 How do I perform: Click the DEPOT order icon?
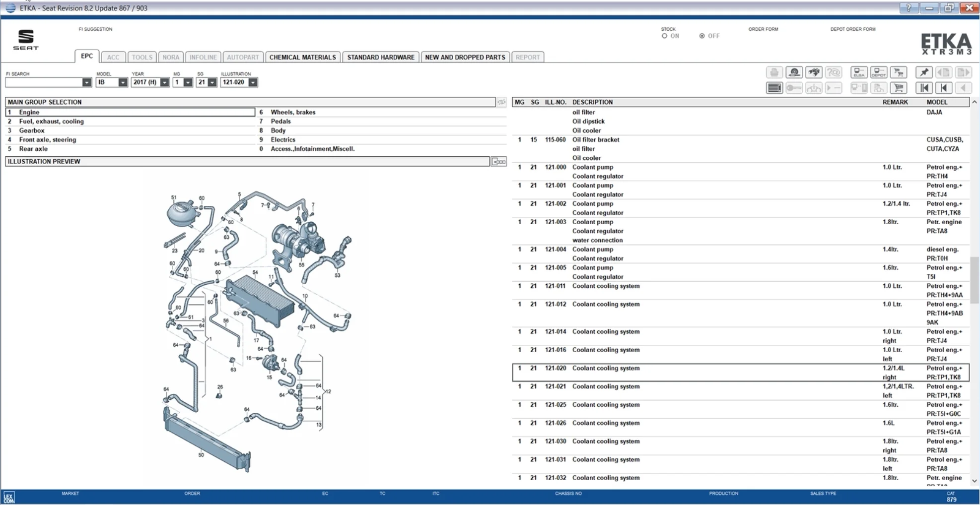click(x=879, y=72)
